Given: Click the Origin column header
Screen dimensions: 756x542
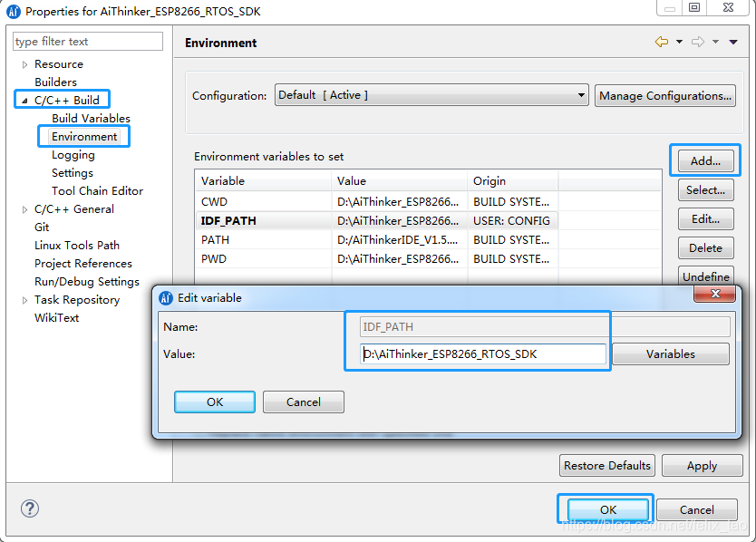Looking at the screenshot, I should (513, 181).
